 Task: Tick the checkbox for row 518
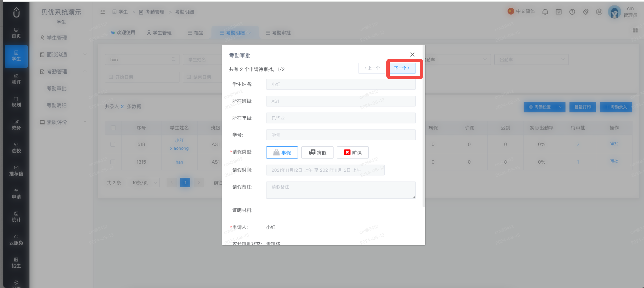(113, 144)
